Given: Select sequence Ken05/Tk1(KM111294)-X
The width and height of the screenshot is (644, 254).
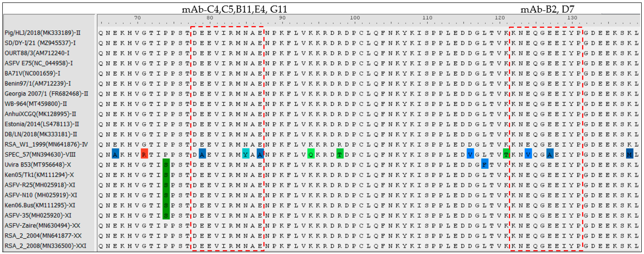Looking at the screenshot, I should 39,175.
